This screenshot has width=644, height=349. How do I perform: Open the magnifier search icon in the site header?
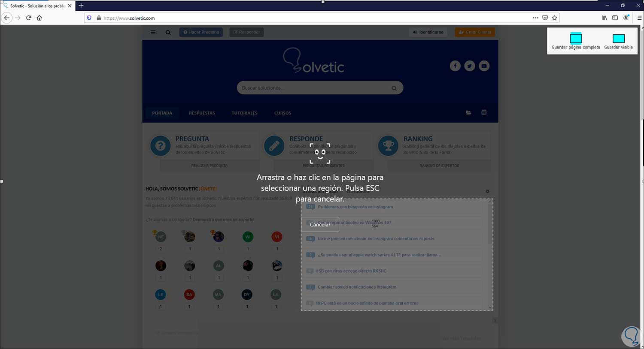coord(168,32)
